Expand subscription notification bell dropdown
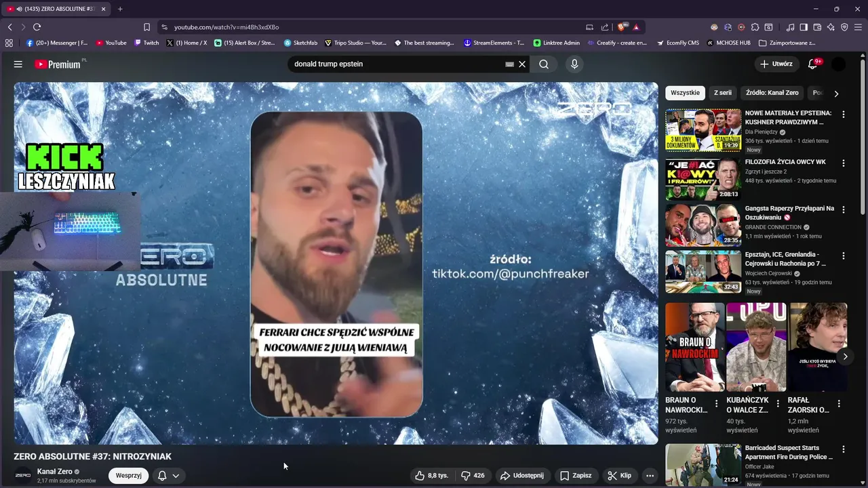 (x=168, y=475)
